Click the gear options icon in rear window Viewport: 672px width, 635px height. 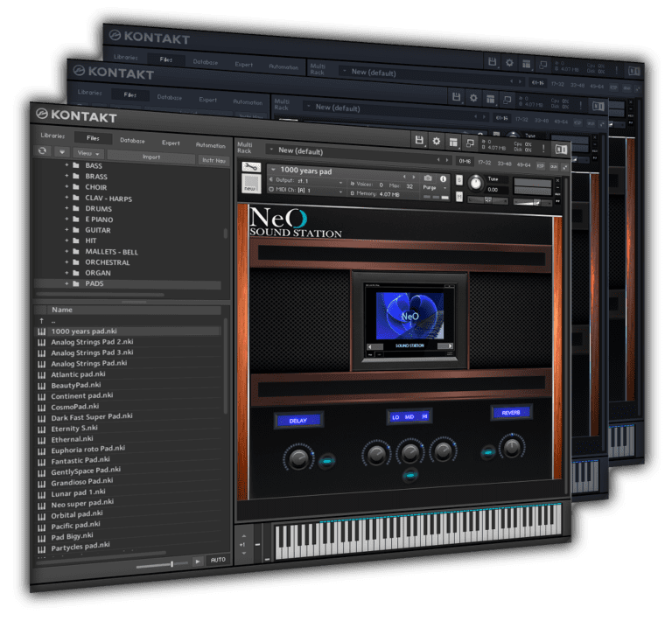tap(509, 63)
